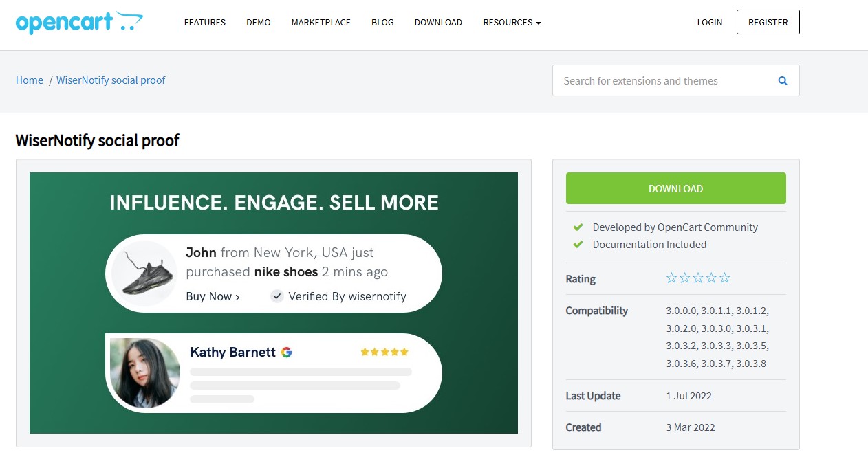
Task: Click the Login link
Action: (710, 23)
